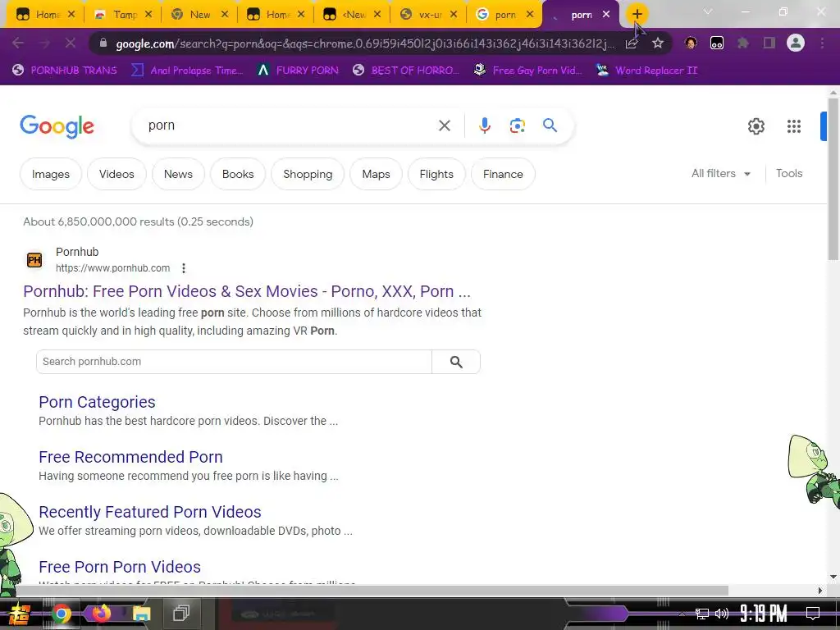This screenshot has height=630, width=840.
Task: Open the Free Recommended Porn sublink
Action: click(130, 457)
